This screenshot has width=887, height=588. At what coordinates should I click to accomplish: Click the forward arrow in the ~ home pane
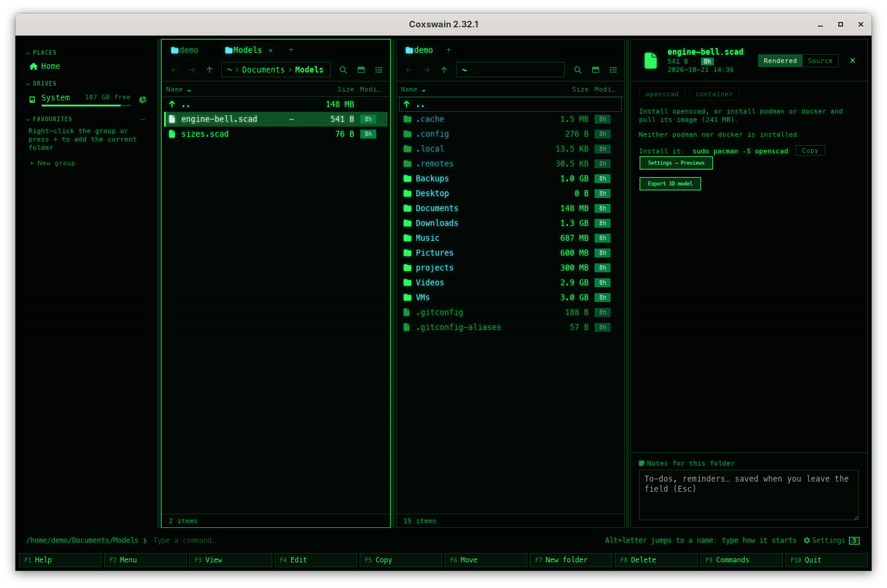point(426,70)
